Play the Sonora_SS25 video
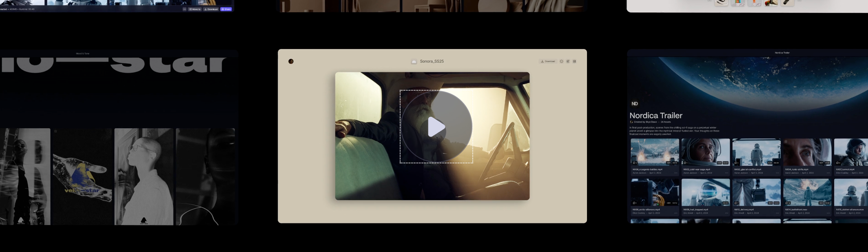 click(436, 127)
